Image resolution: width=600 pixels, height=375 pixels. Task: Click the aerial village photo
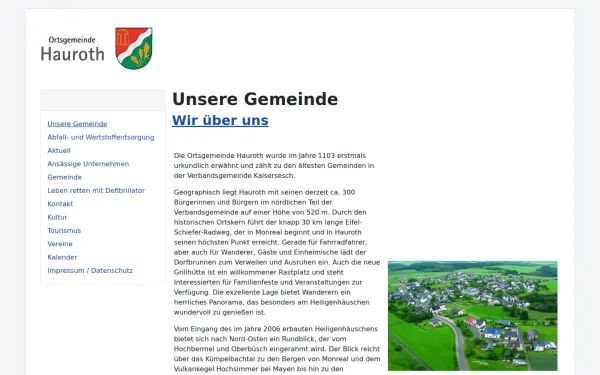click(473, 316)
